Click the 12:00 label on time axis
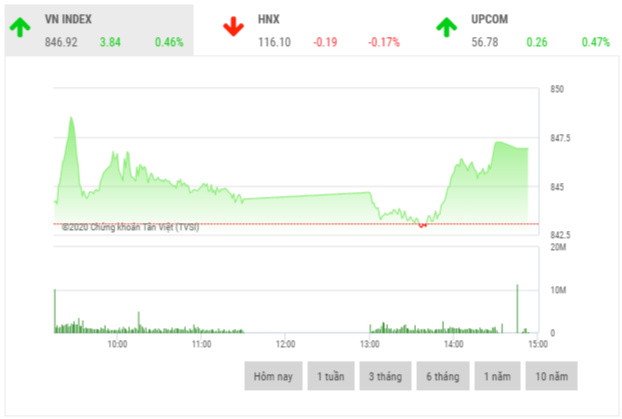The width and height of the screenshot is (622, 419). coord(284,344)
